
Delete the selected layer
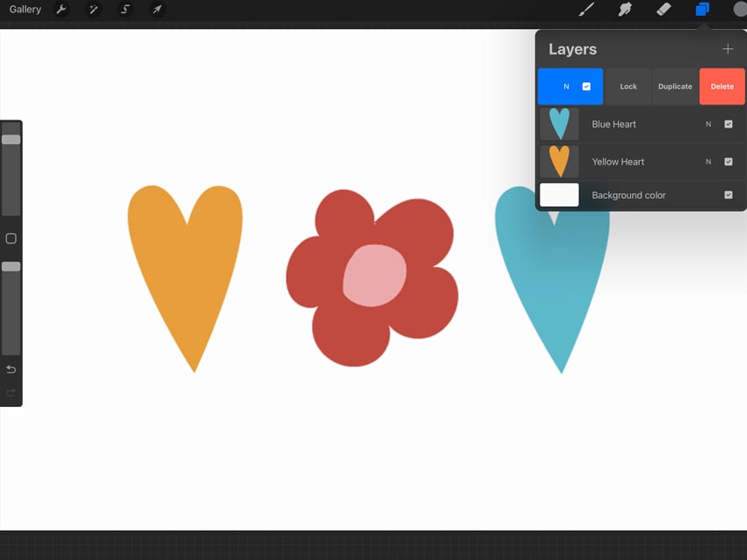point(722,86)
